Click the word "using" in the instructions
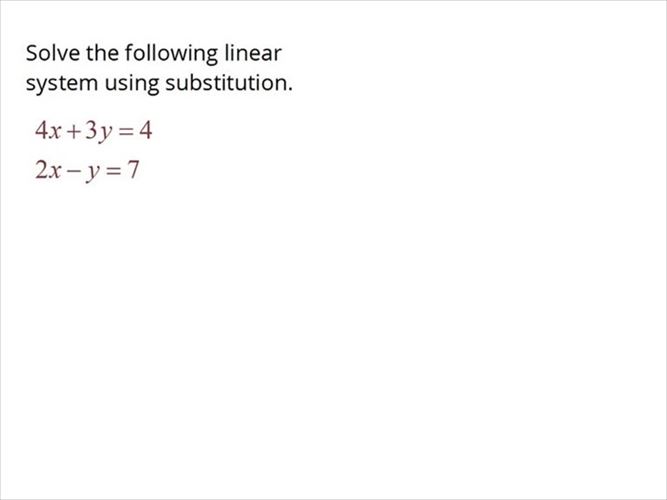 [132, 84]
